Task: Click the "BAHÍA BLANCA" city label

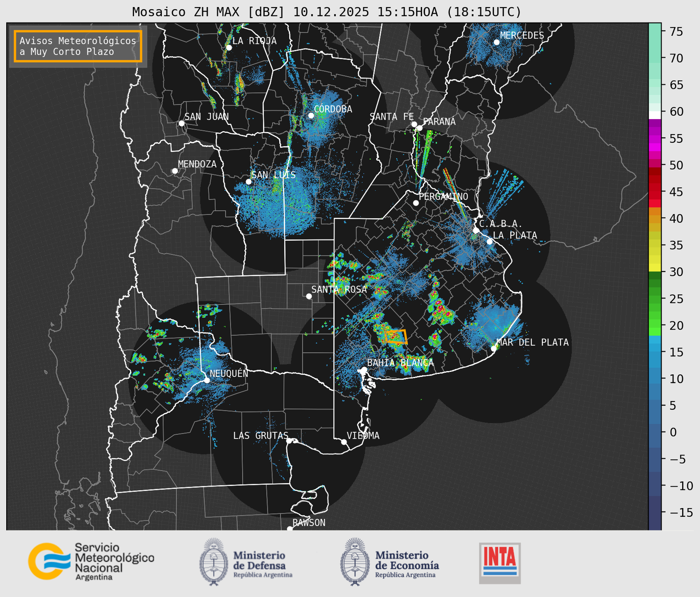Action: click(x=400, y=363)
